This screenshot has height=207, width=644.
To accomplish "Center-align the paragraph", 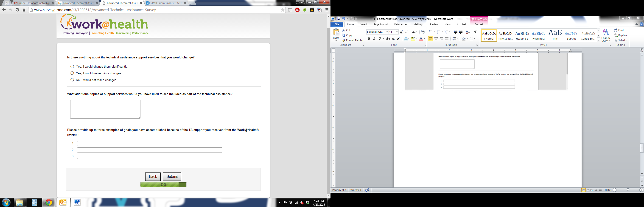I will tap(436, 39).
